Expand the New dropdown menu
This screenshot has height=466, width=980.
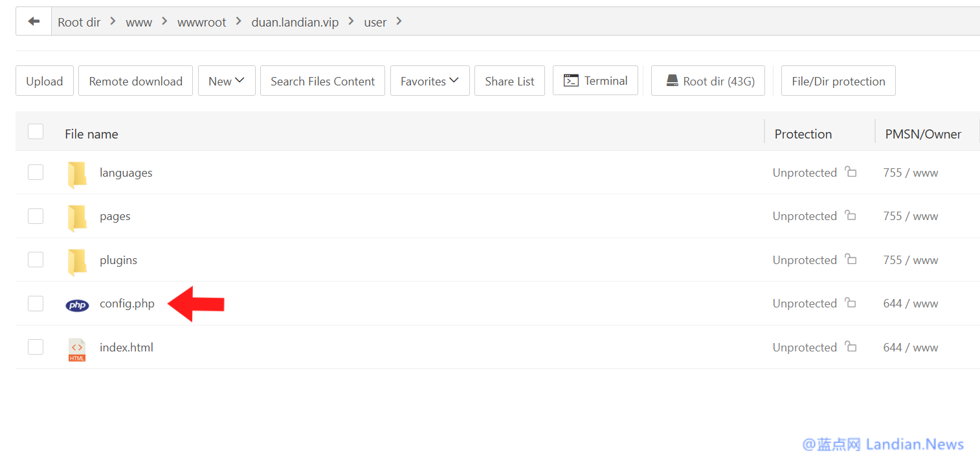(227, 81)
